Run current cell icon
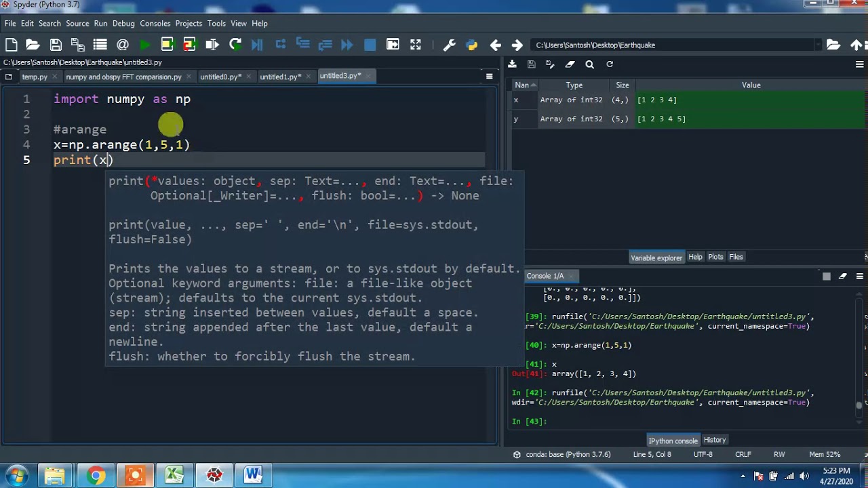 pos(167,45)
